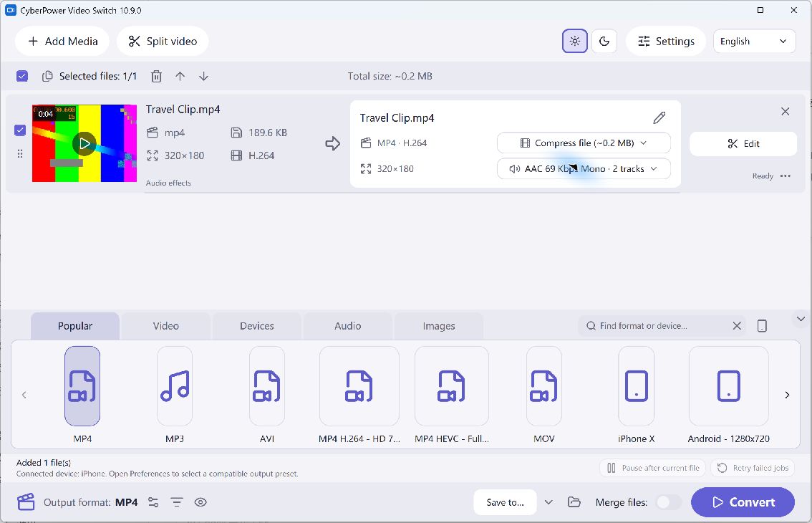812x523 pixels.
Task: Click the Save to... button
Action: click(505, 502)
